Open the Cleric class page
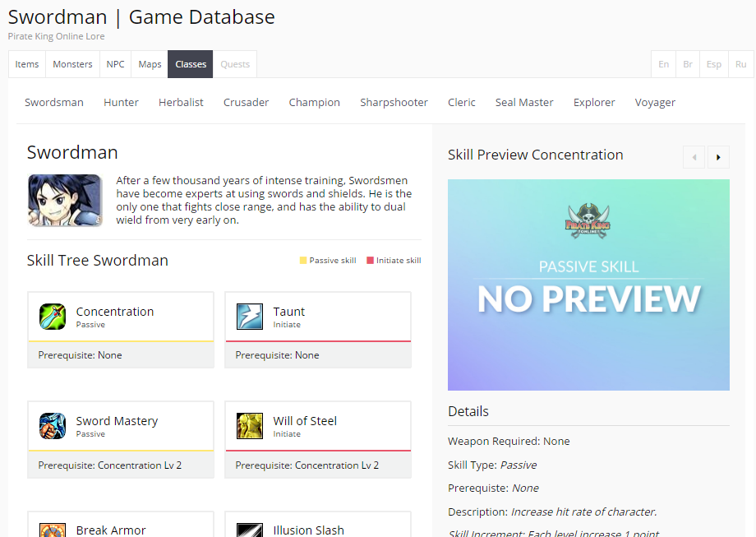 coord(462,102)
